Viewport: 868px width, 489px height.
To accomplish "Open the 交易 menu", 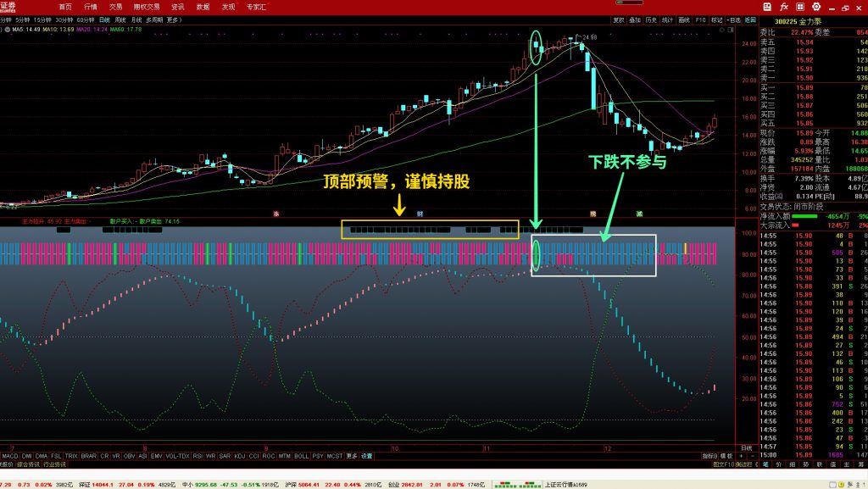I will point(116,6).
